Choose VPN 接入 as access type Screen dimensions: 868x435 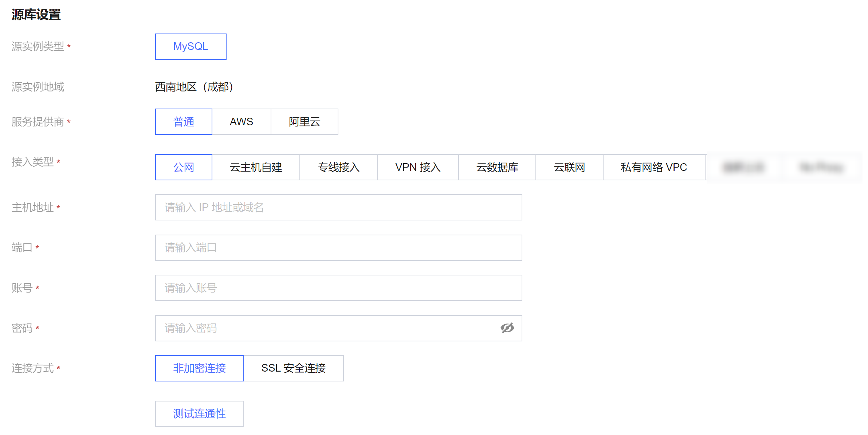coord(417,167)
